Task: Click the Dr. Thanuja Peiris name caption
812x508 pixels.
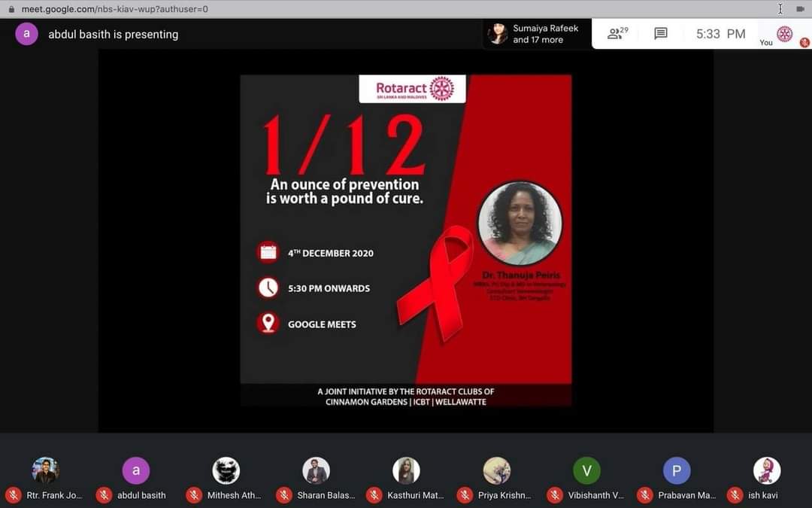Action: point(520,275)
